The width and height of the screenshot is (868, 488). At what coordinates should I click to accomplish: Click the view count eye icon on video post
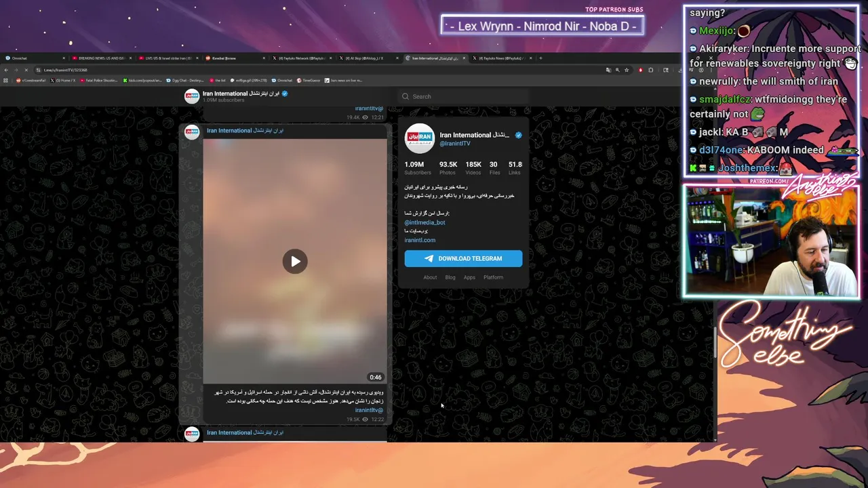365,420
